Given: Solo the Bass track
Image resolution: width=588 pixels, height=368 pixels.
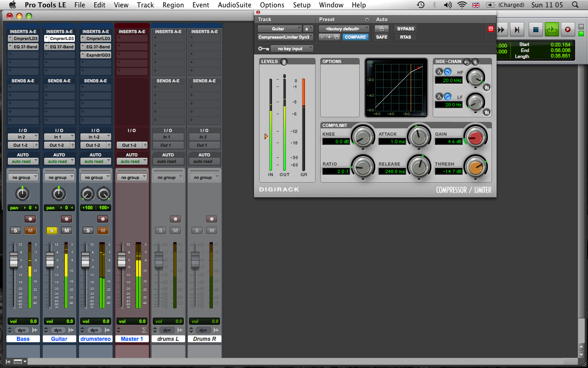Looking at the screenshot, I should point(15,230).
